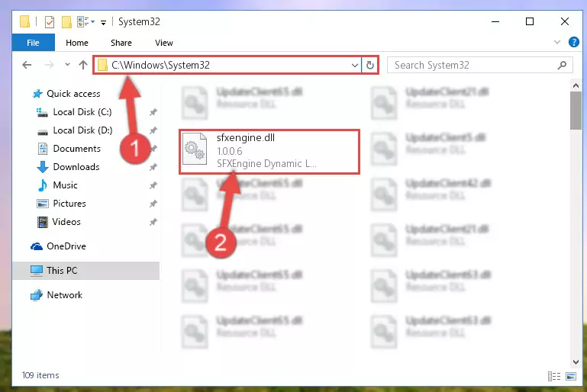Viewport: 587px width, 392px height.
Task: Refresh the System32 folder view
Action: (x=370, y=65)
